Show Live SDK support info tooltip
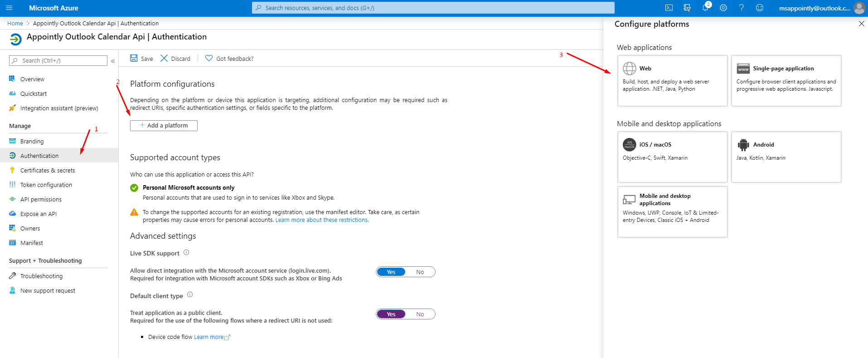This screenshot has height=358, width=868. (186, 253)
